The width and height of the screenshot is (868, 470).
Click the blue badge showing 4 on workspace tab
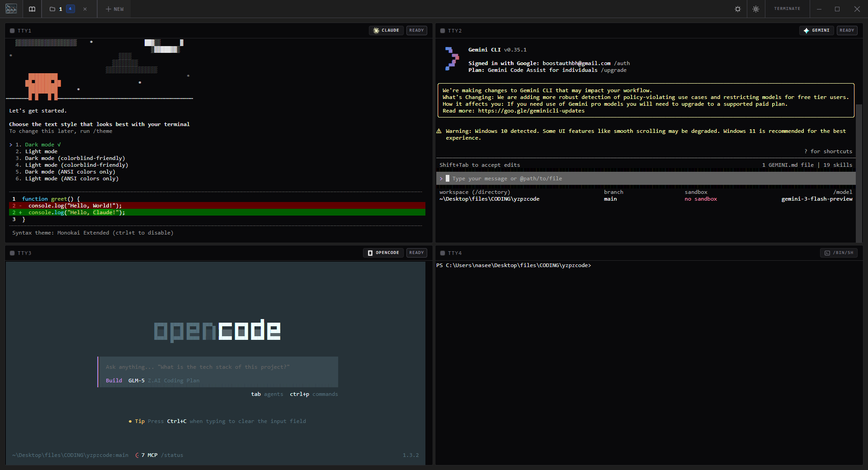[x=71, y=9]
